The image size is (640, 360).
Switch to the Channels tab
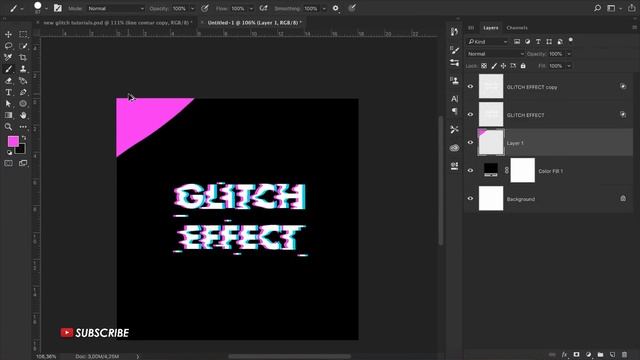click(517, 28)
